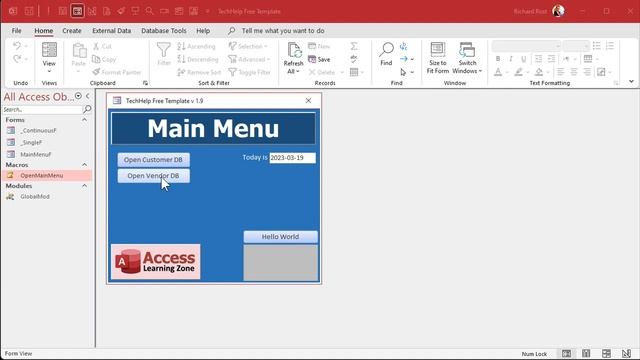
Task: Open the font name combo box
Action: click(x=527, y=46)
